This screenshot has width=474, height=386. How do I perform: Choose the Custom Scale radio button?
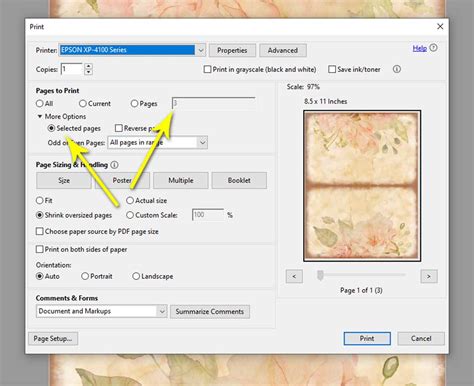pos(130,215)
